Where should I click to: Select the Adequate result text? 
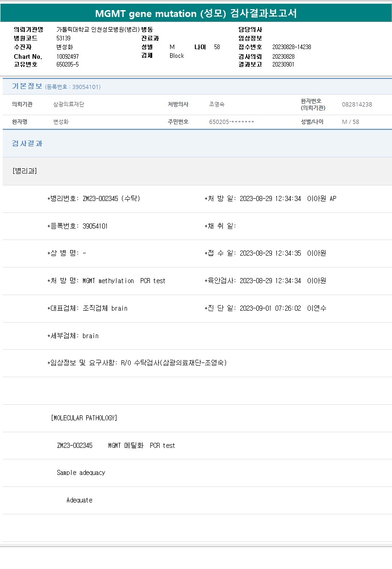pos(79,500)
